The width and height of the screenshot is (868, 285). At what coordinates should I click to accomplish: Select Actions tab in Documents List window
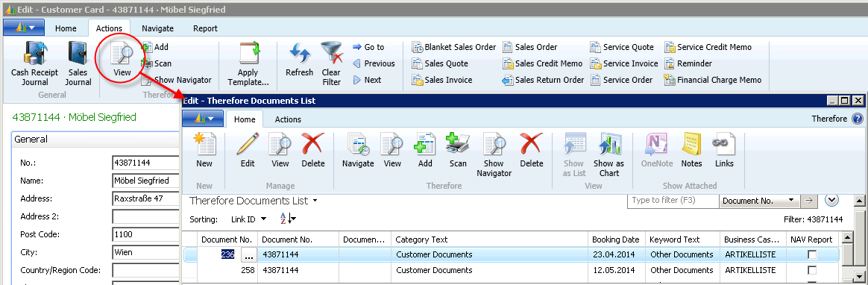pyautogui.click(x=288, y=119)
